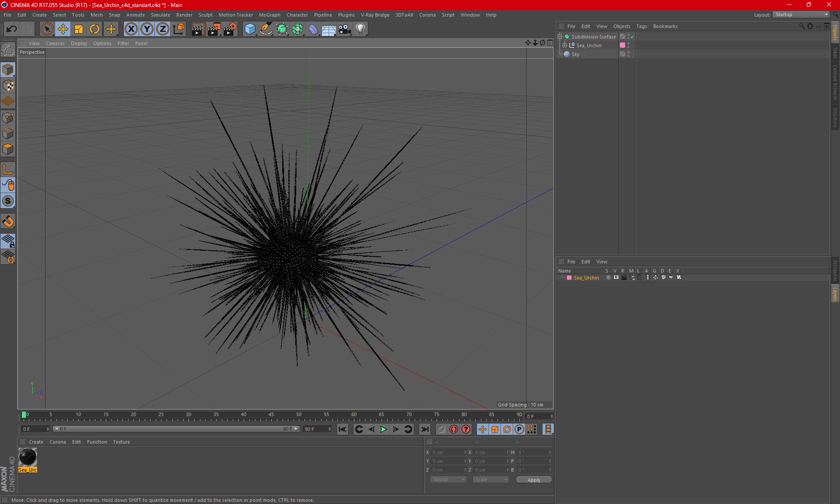Expand the Sea_Urchin object tree
Screen dimensions: 840x504
pos(565,45)
